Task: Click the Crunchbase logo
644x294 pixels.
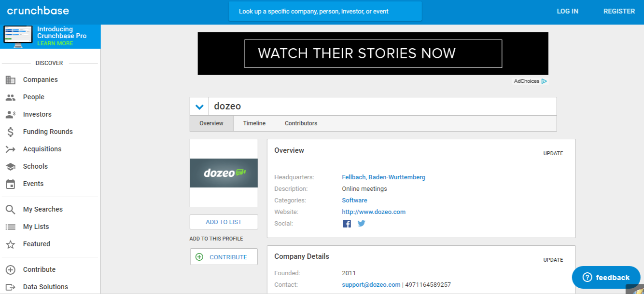Action: (38, 11)
